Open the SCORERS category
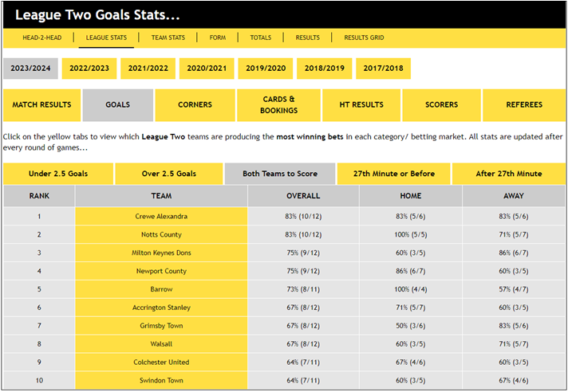This screenshot has width=568, height=392. click(441, 105)
